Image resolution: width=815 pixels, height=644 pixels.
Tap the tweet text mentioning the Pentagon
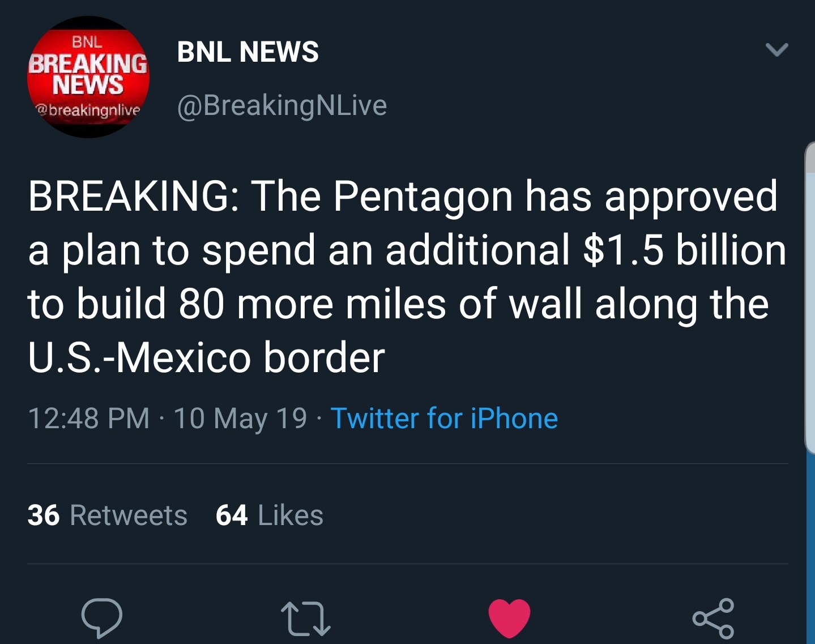[x=407, y=276]
